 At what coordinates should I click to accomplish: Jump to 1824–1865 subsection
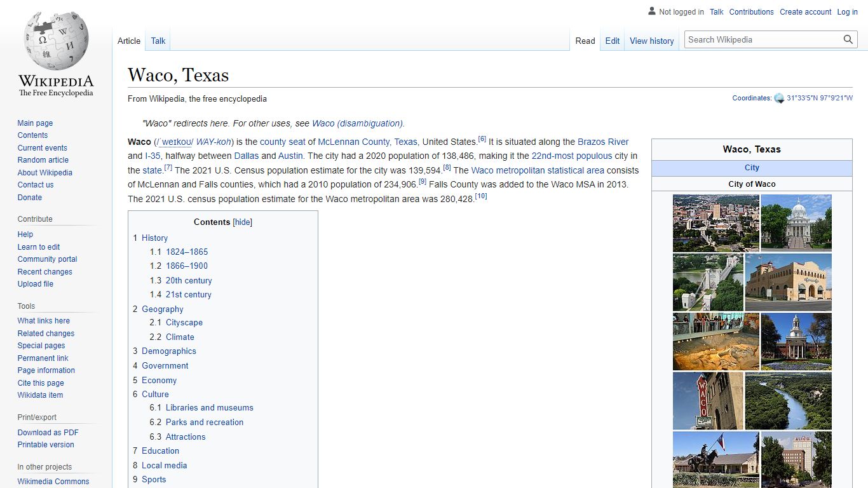pos(187,252)
